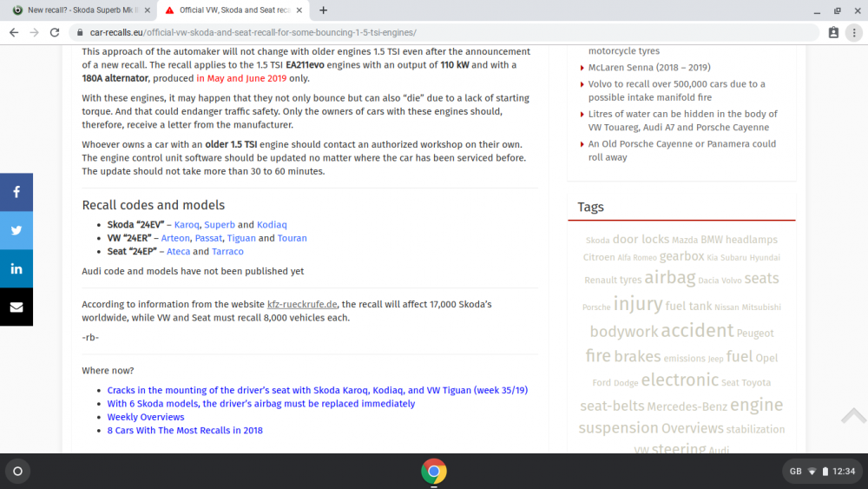Select the accident tag
This screenshot has width=868, height=489.
(697, 330)
